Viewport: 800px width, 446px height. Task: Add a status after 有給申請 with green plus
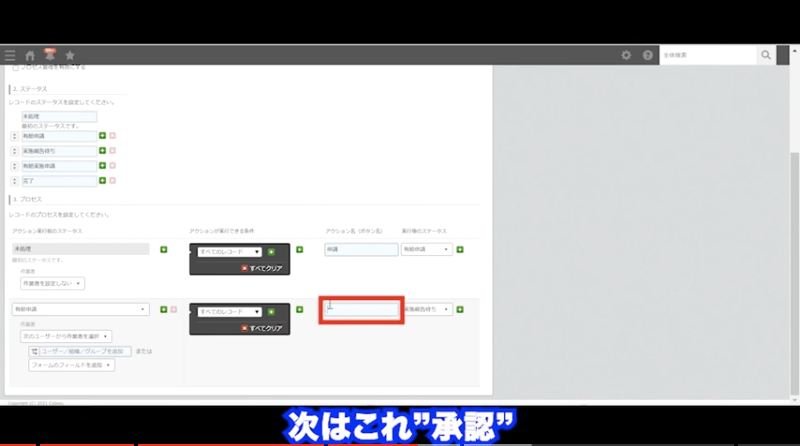[x=102, y=136]
